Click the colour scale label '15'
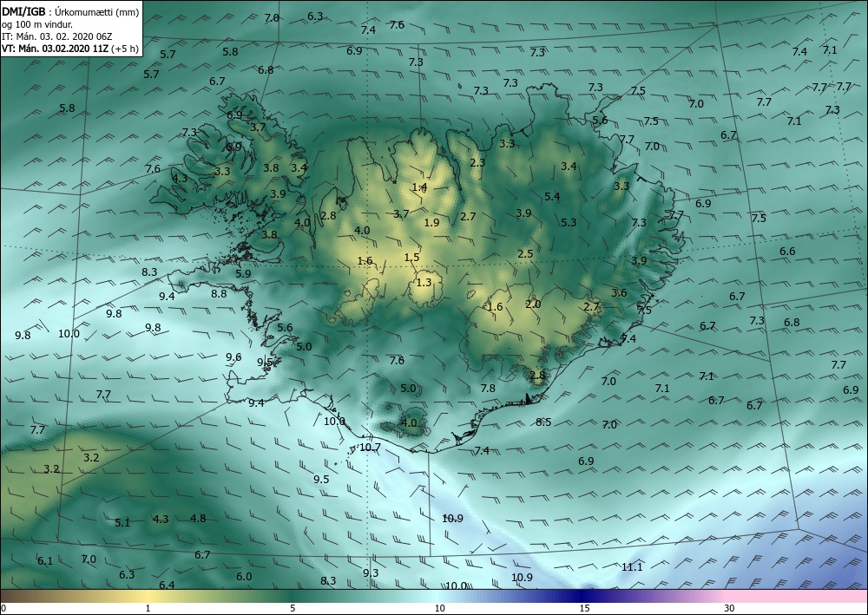 click(584, 608)
